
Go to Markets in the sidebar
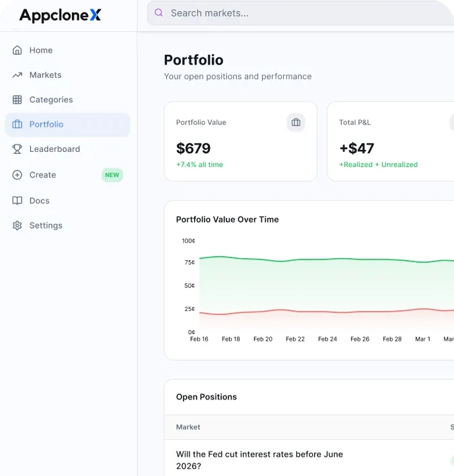click(67, 75)
